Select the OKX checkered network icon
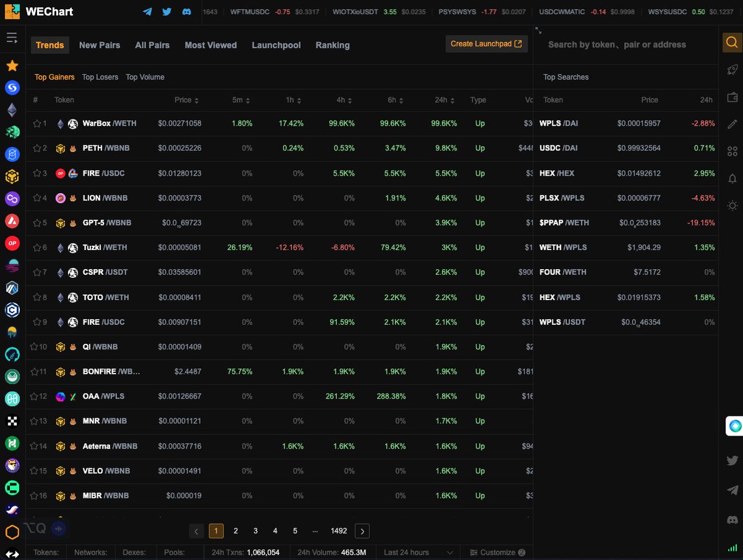The image size is (743, 560). 12,421
